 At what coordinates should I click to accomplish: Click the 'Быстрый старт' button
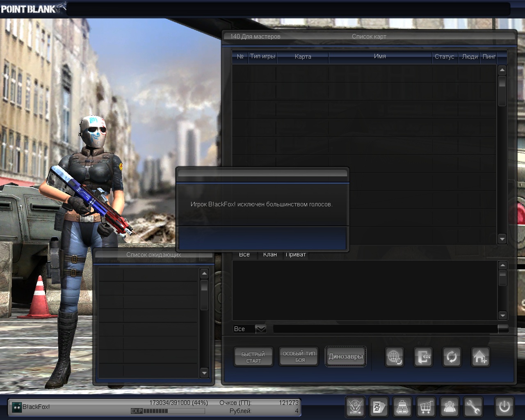click(x=253, y=357)
